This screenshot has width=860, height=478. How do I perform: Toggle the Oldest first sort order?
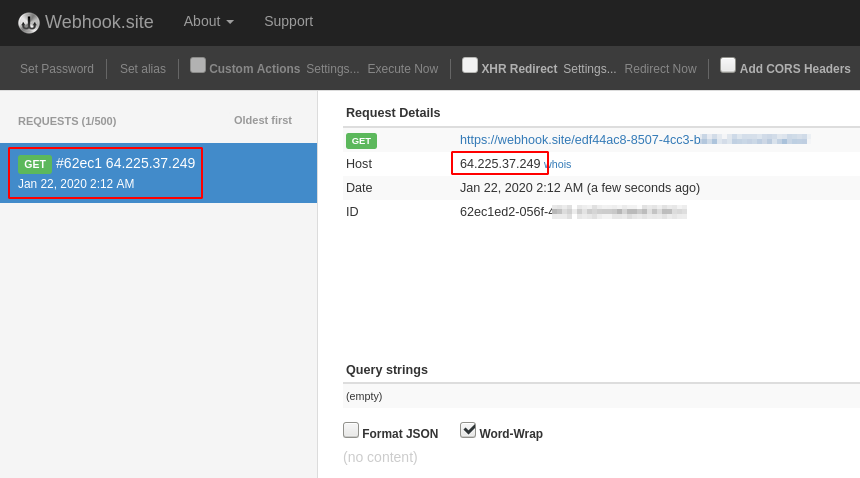tap(263, 121)
